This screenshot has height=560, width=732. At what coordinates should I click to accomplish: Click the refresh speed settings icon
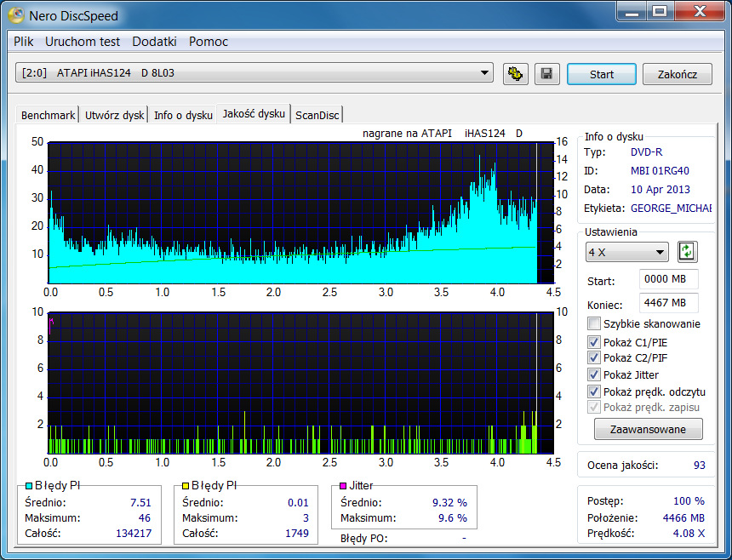coord(687,252)
